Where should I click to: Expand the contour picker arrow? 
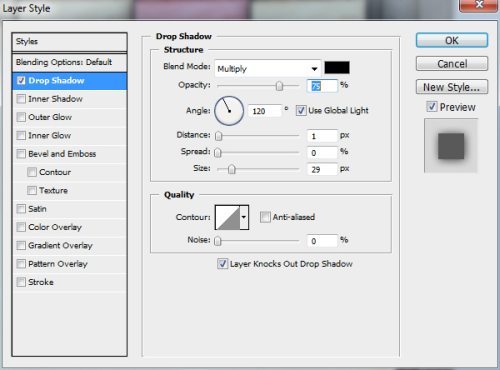(x=244, y=217)
